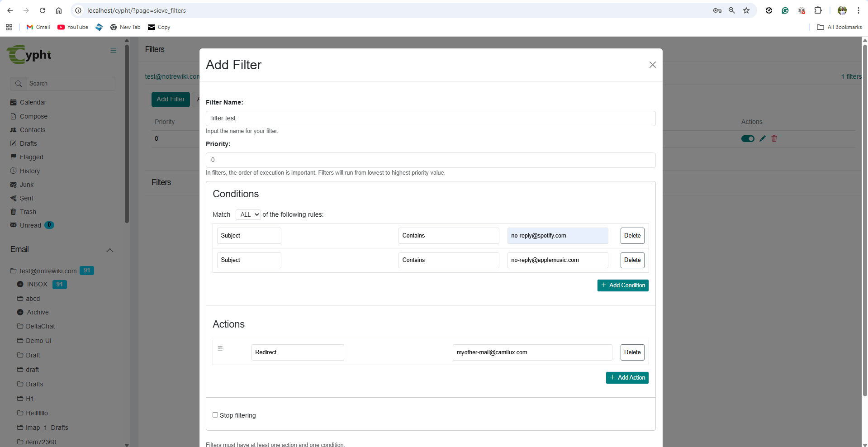Click the Contacts people icon

tap(14, 130)
